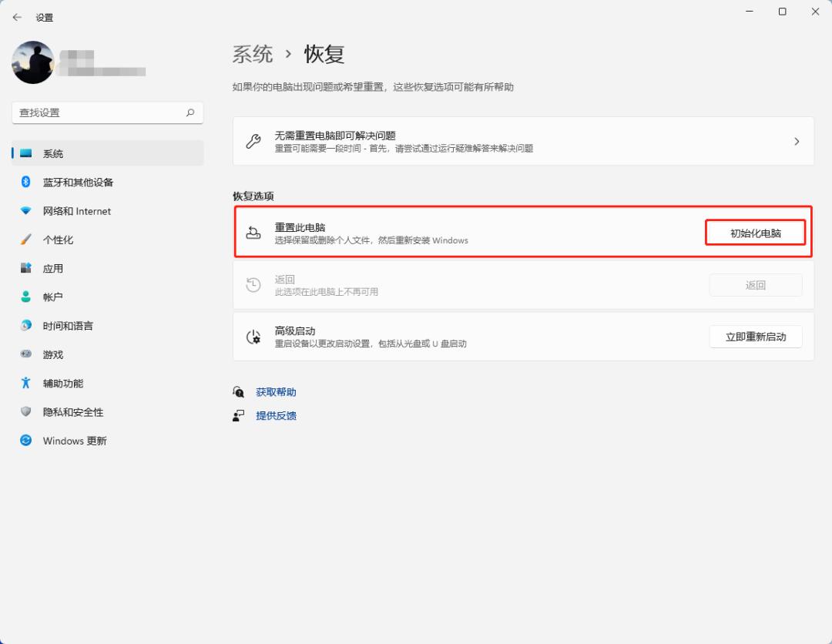
Task: Open Accessibility settings in the sidebar
Action: tap(70, 383)
